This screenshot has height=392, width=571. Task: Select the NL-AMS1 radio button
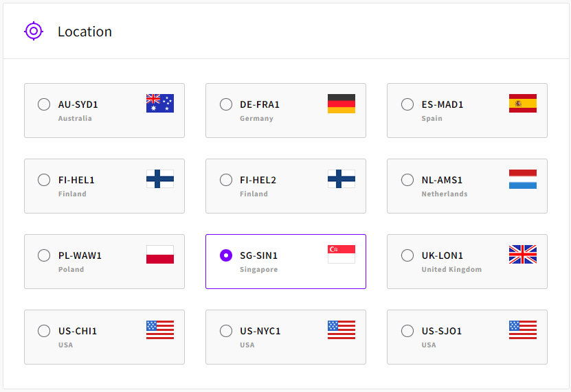[407, 180]
